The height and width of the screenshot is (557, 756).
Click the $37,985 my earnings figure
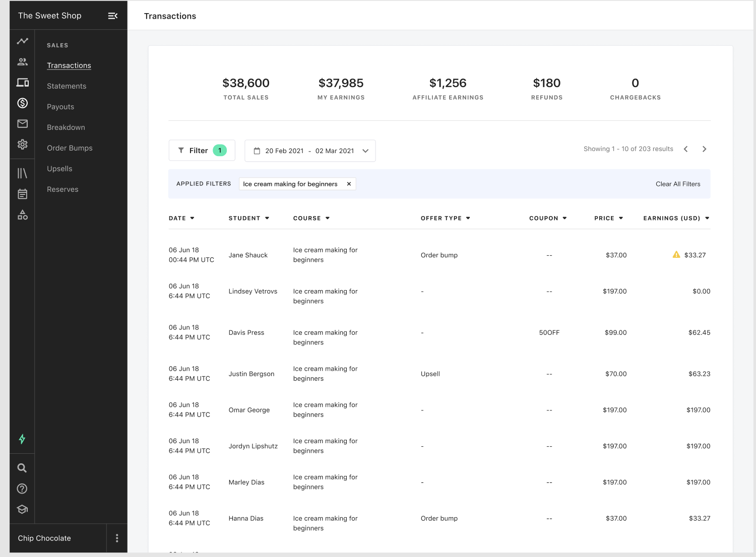[x=341, y=83]
